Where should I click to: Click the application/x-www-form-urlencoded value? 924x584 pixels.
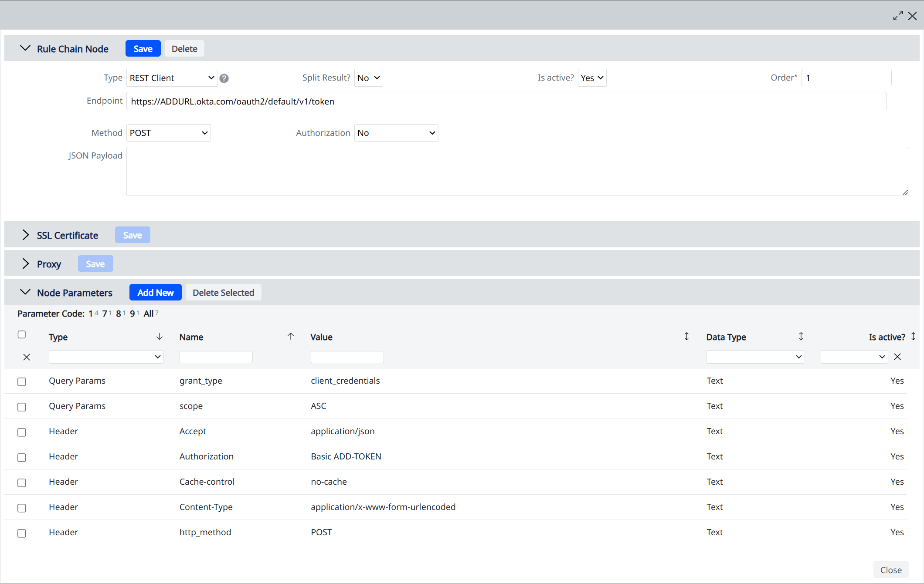383,507
